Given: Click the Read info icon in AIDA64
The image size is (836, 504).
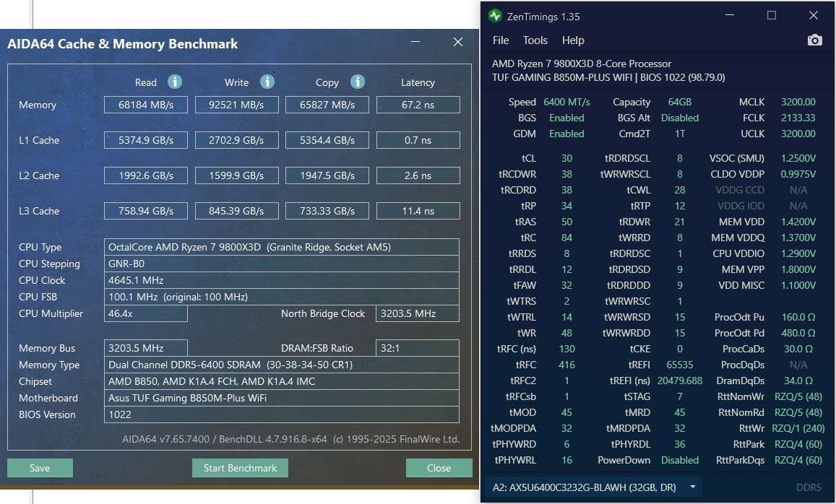Looking at the screenshot, I should tap(175, 82).
